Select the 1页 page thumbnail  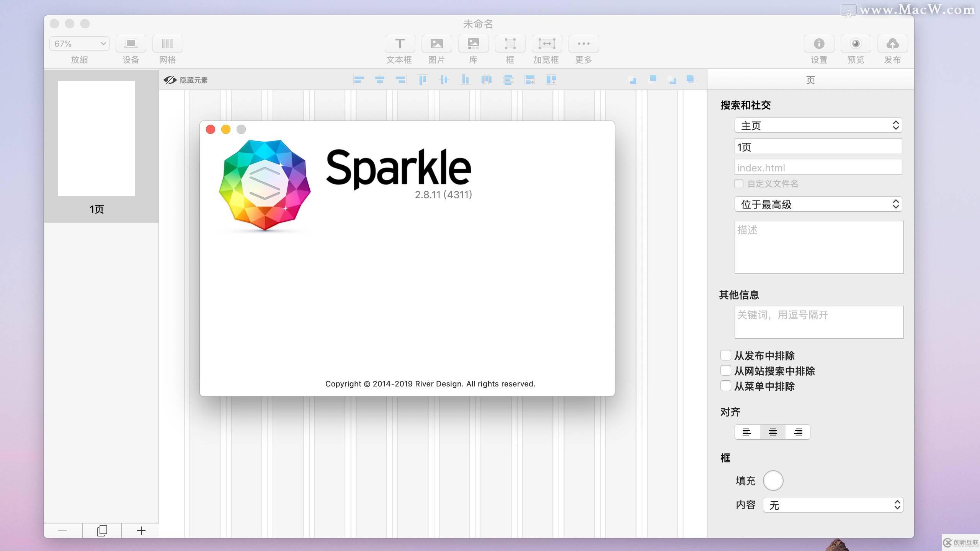click(96, 139)
